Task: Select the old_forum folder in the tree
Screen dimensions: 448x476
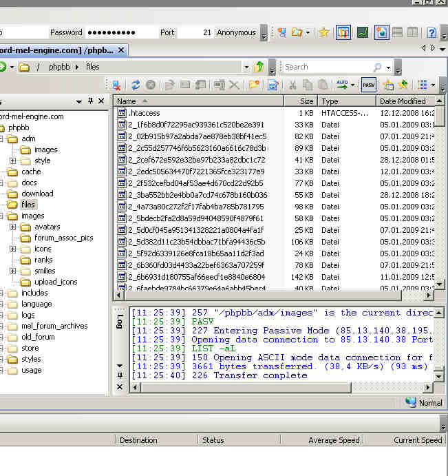Action: pyautogui.click(x=37, y=337)
